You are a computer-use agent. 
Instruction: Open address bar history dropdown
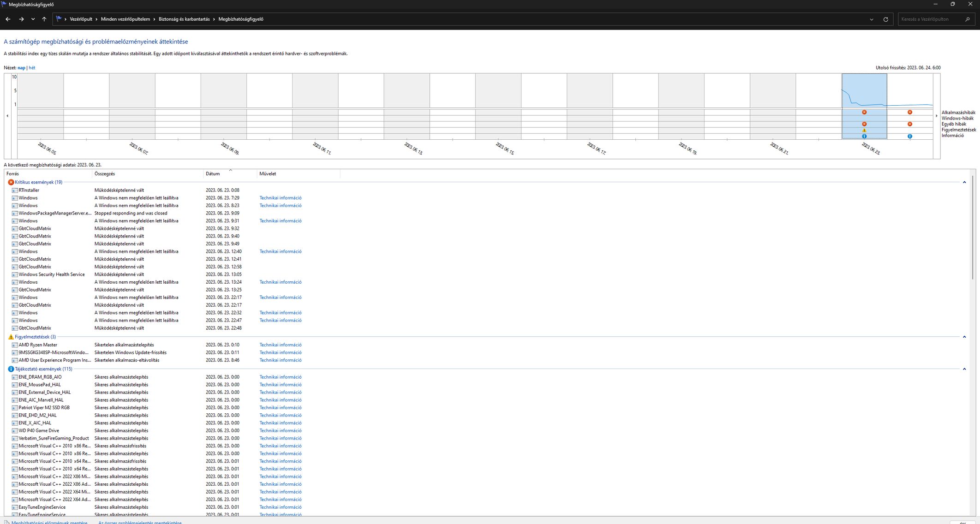coord(871,19)
